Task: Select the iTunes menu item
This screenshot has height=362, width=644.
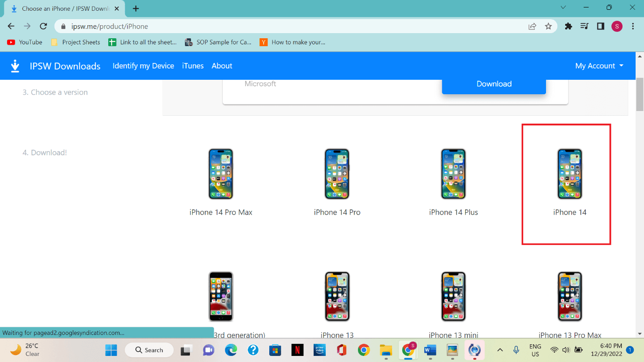Action: (x=193, y=66)
